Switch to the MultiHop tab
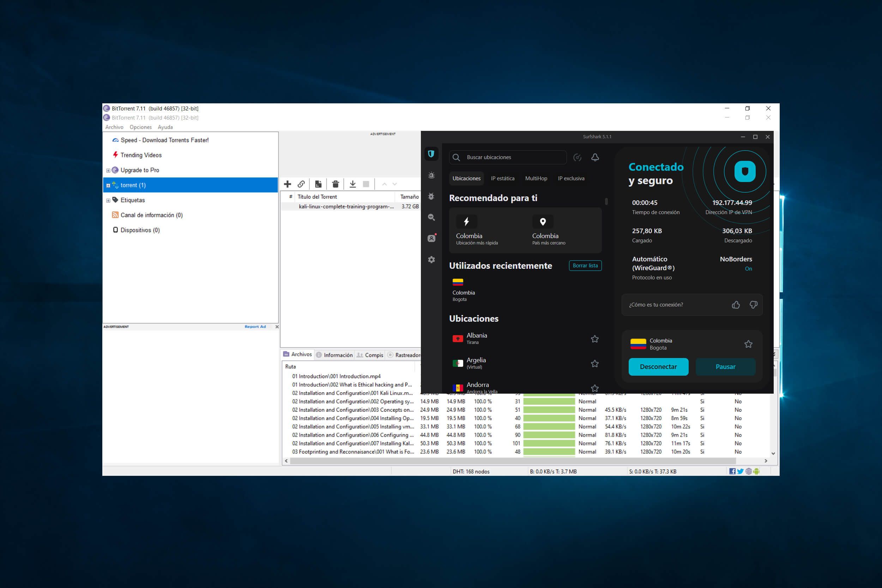The height and width of the screenshot is (588, 882). (536, 178)
